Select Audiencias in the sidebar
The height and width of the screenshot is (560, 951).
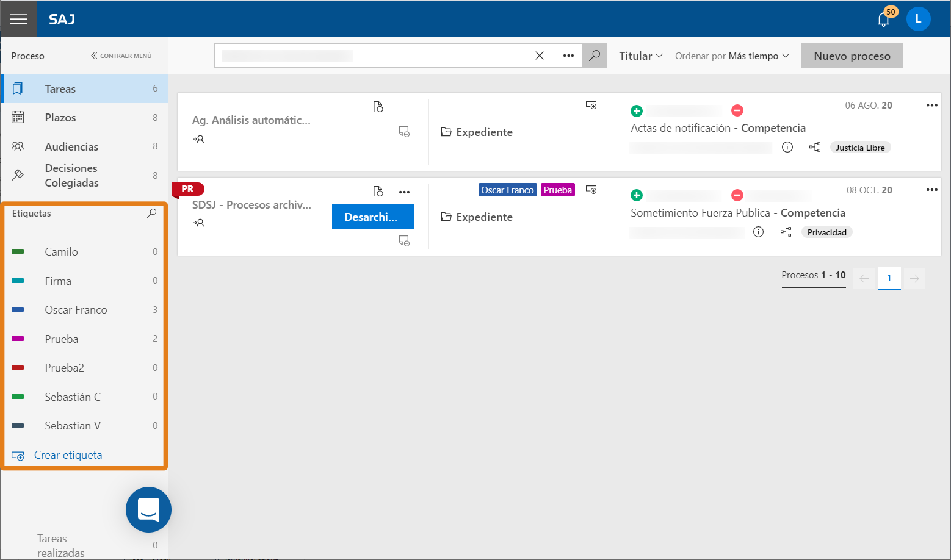84,146
